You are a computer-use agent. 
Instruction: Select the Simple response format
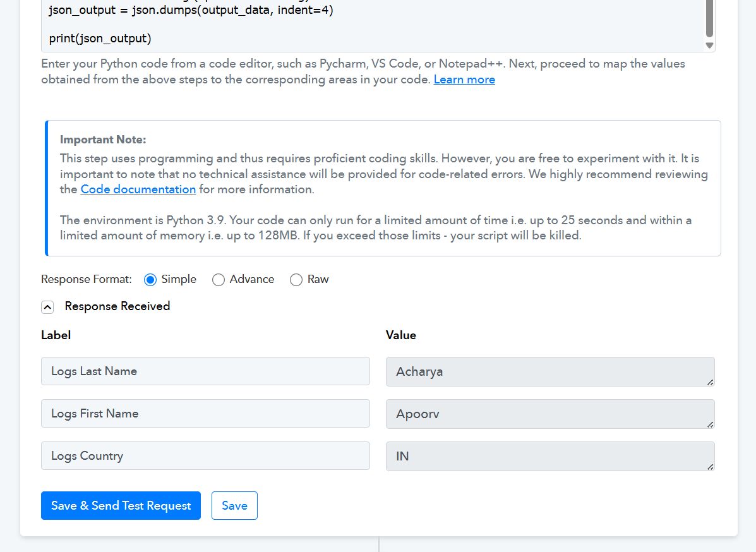150,280
